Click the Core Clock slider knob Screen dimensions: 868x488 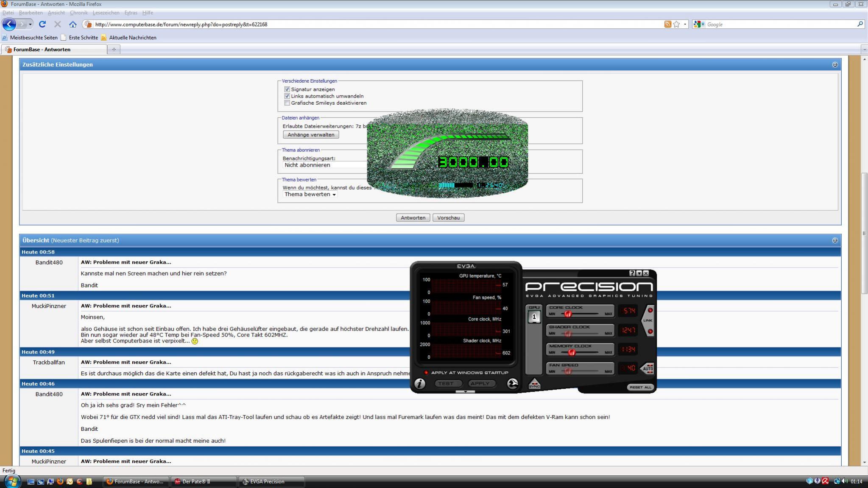[x=568, y=314]
